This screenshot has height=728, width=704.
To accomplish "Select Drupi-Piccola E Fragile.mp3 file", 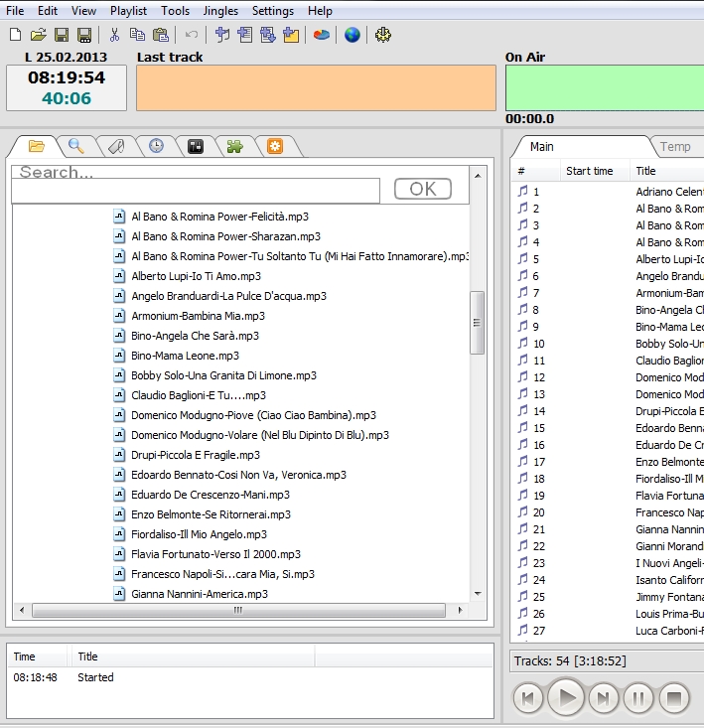I will 188,455.
